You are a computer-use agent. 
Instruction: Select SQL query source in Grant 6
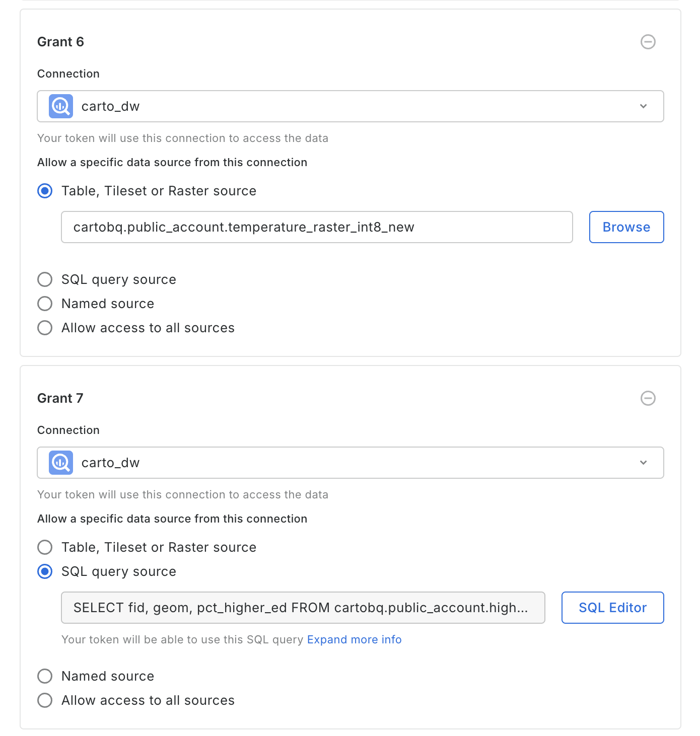coord(45,279)
